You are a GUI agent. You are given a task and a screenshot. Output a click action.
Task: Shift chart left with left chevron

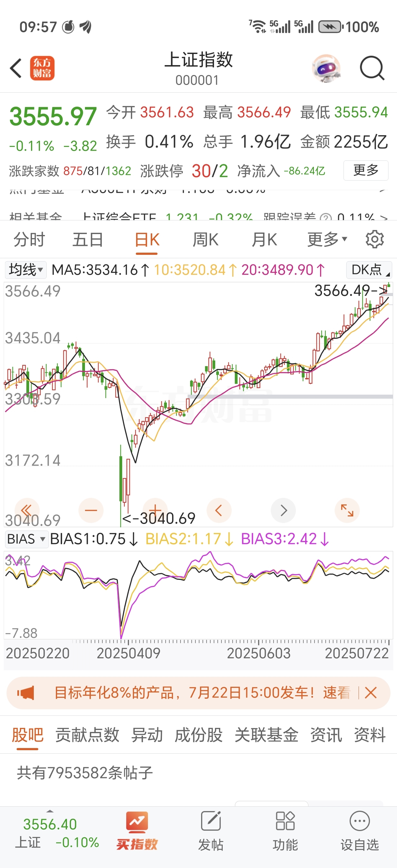tap(219, 511)
